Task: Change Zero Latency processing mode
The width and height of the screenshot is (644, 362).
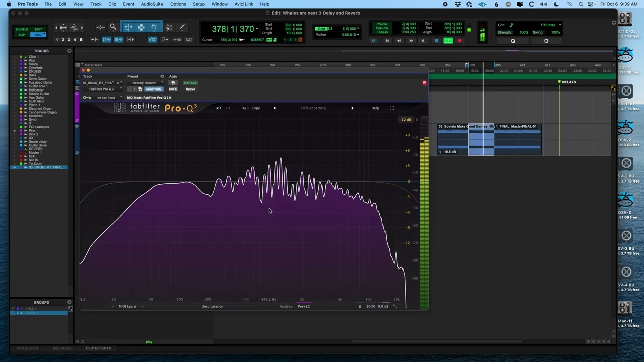Action: tap(212, 306)
